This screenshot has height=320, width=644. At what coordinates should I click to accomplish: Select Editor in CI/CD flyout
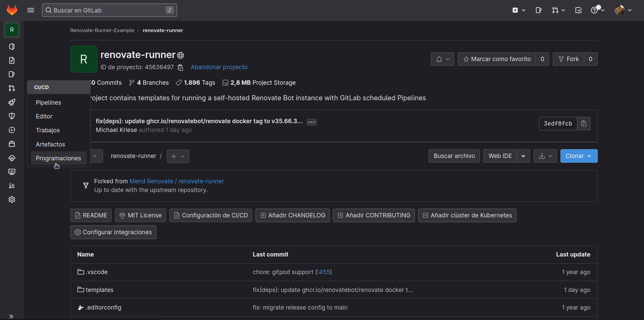click(58, 116)
